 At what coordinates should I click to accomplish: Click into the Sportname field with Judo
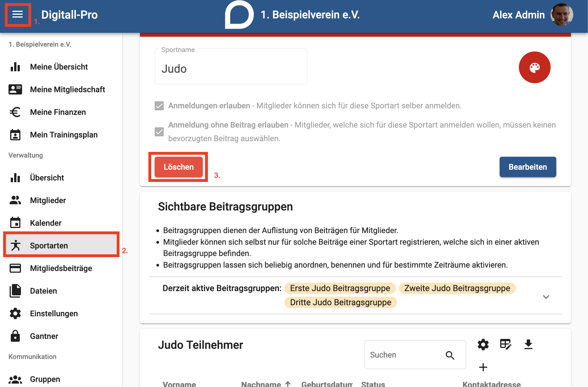[x=231, y=67]
